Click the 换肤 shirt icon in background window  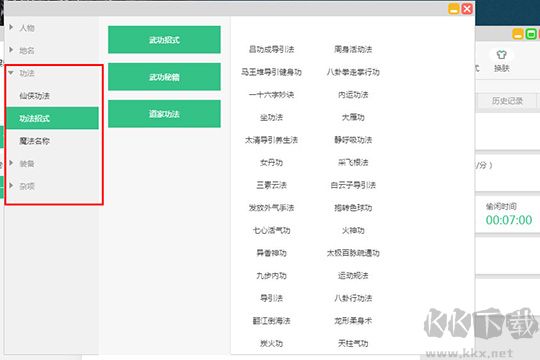click(x=501, y=54)
